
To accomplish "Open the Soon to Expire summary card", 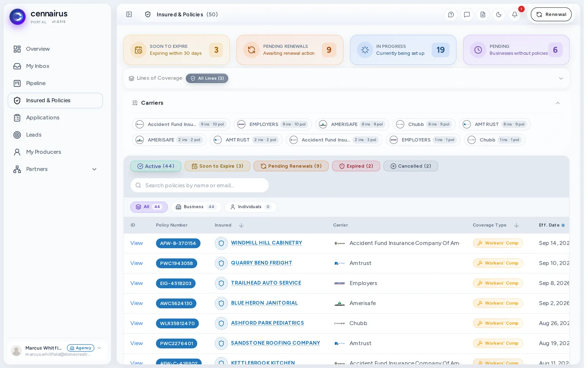I will point(176,50).
